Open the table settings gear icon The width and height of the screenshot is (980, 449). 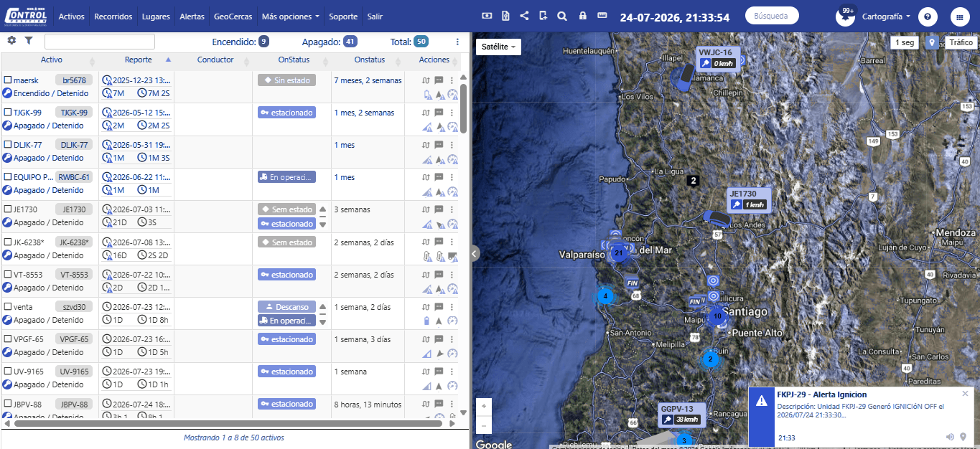tap(11, 41)
